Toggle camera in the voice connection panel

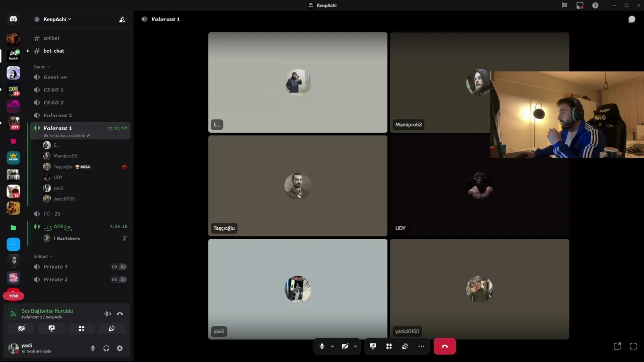pyautogui.click(x=21, y=328)
